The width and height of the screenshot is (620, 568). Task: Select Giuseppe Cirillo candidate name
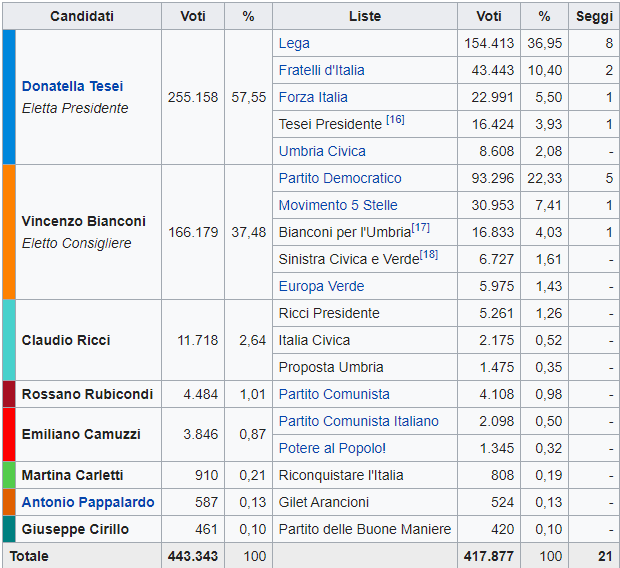pyautogui.click(x=75, y=529)
